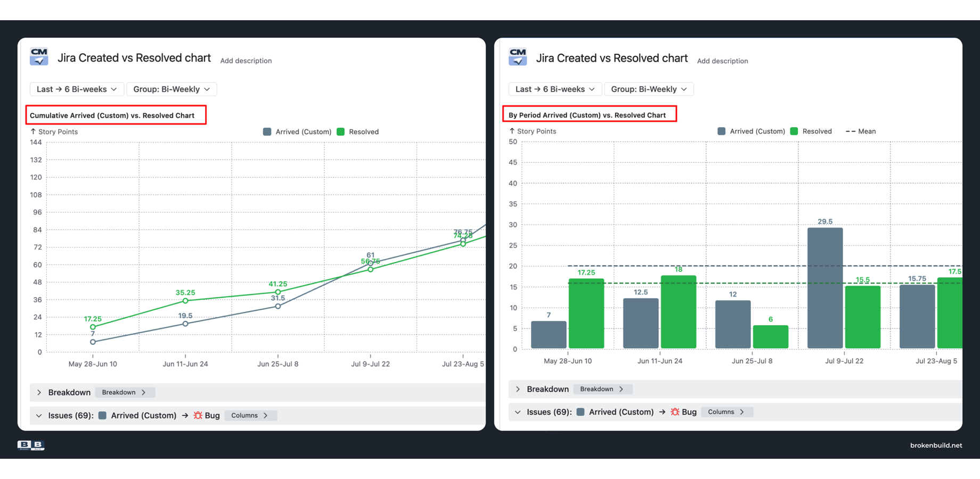Click the green 18 Resolved bar for Jun 11-Jun 24
980x479 pixels.
[679, 312]
